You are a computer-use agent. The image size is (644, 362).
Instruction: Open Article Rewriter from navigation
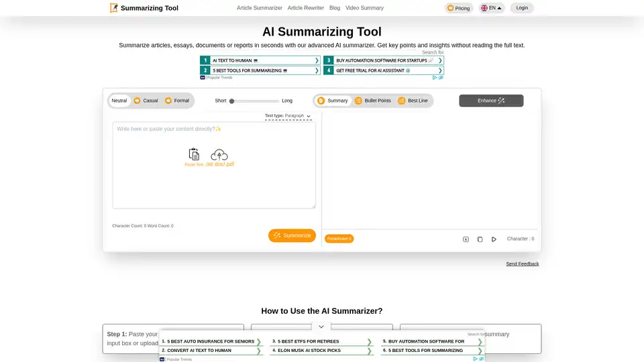[305, 8]
